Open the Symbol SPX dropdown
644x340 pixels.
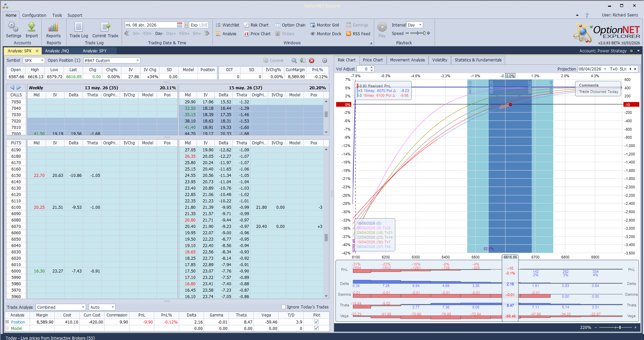pyautogui.click(x=42, y=61)
